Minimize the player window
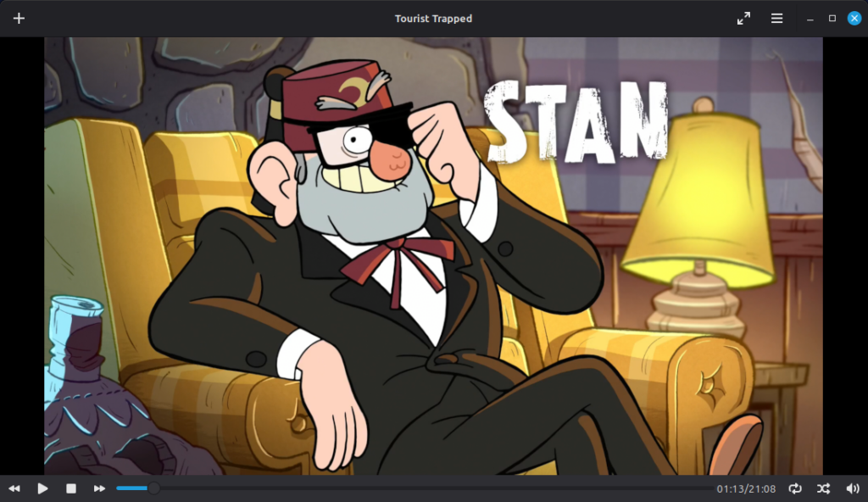Image resolution: width=868 pixels, height=502 pixels. [810, 19]
